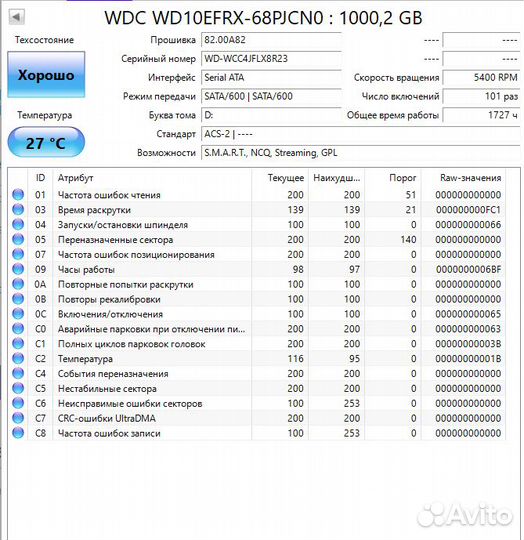
Task: Click the status orb in the C2 Температура row
Action: tap(18, 359)
